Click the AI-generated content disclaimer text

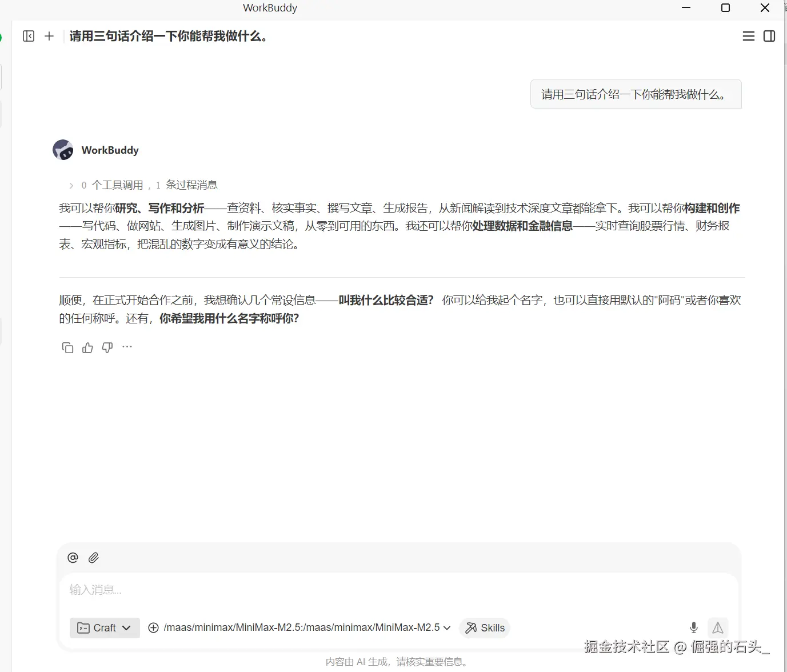(x=398, y=662)
